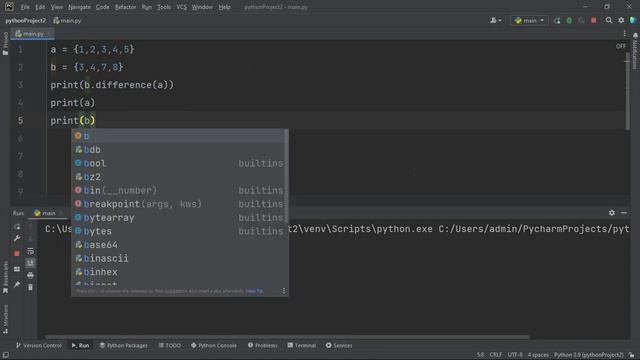640x360 pixels.
Task: Open the completion popup three-dot options
Action: [x=284, y=291]
